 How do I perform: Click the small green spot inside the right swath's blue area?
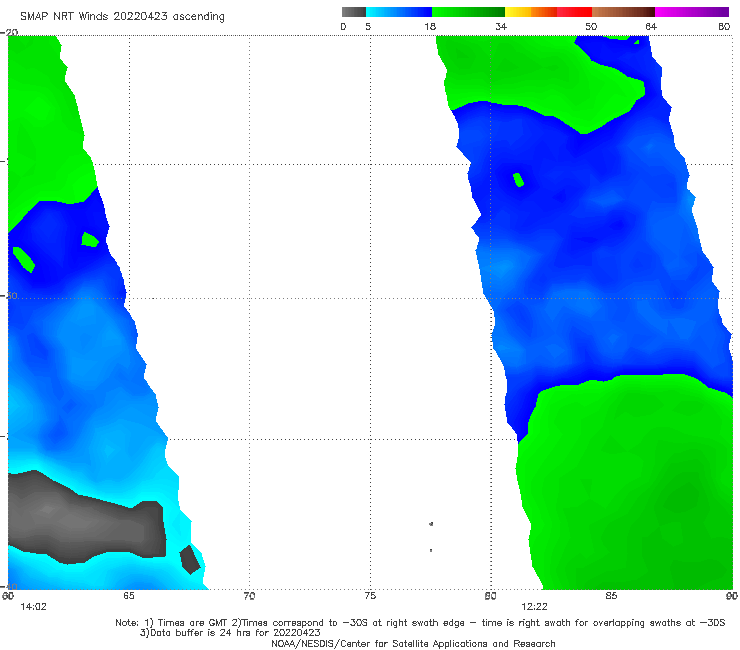(x=518, y=180)
